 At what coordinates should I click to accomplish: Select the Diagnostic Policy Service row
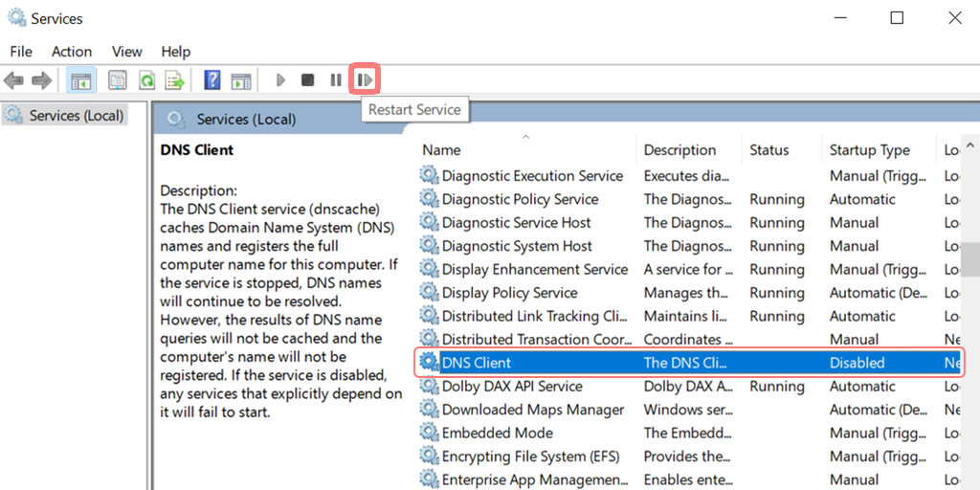coord(690,199)
